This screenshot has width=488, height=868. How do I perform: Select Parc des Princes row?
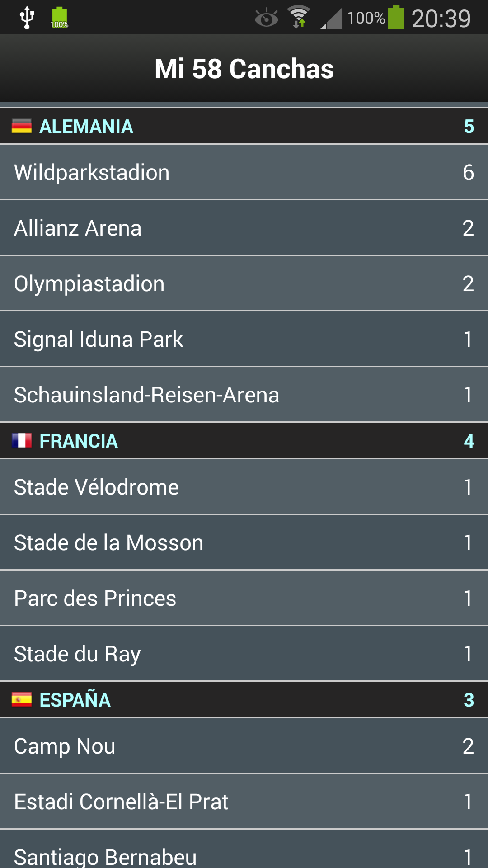tap(244, 598)
